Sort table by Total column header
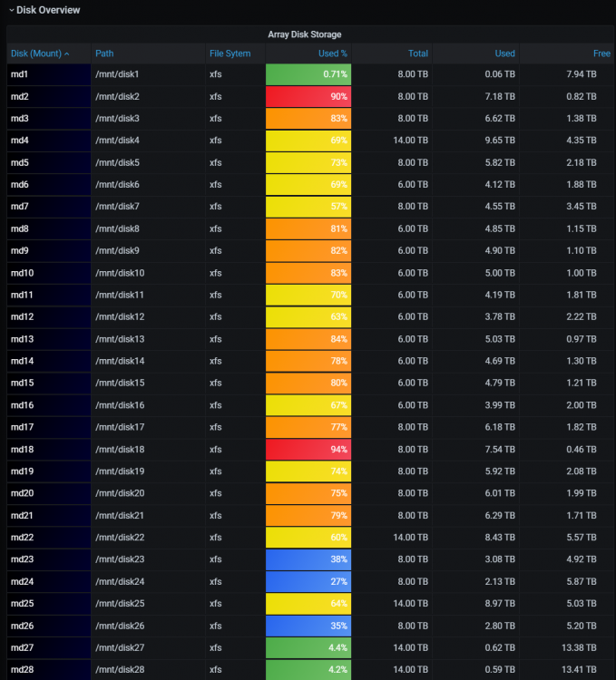Image resolution: width=616 pixels, height=680 pixels. (417, 53)
